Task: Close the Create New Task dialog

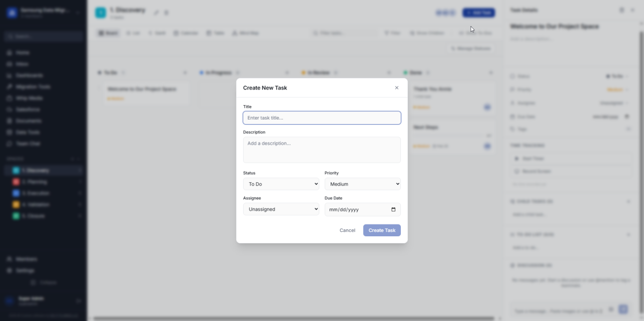Action: pyautogui.click(x=397, y=88)
